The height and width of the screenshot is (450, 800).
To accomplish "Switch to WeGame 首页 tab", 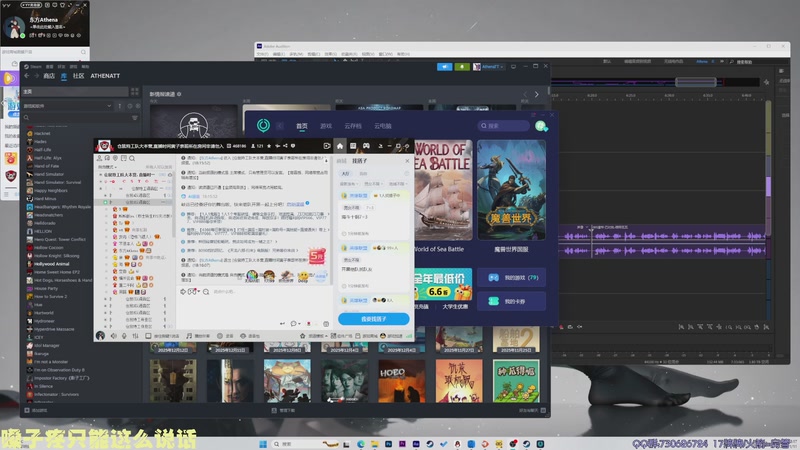I will (302, 126).
